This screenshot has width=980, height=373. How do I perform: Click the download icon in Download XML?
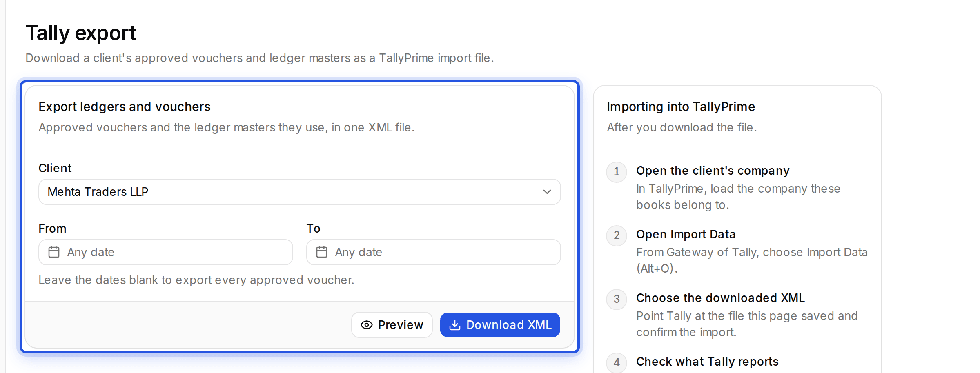click(x=455, y=325)
